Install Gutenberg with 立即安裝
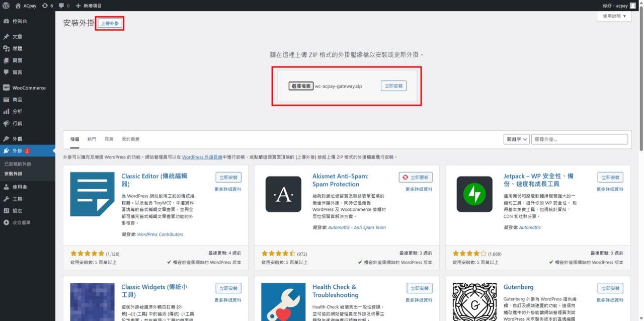 tap(610, 288)
